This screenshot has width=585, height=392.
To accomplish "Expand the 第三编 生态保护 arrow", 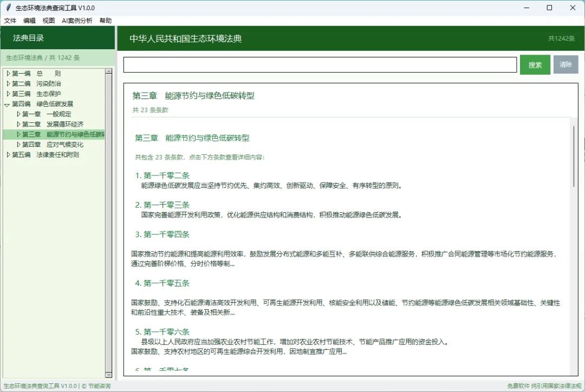I will coord(8,94).
